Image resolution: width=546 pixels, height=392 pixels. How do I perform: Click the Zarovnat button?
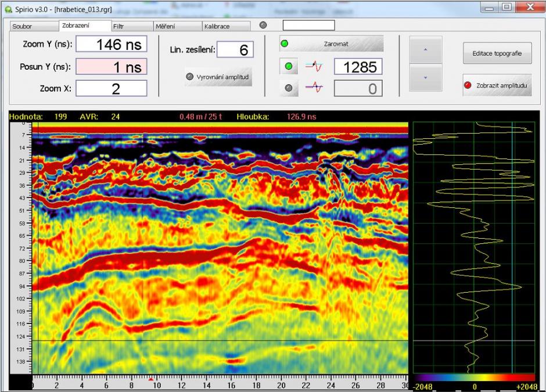[332, 44]
